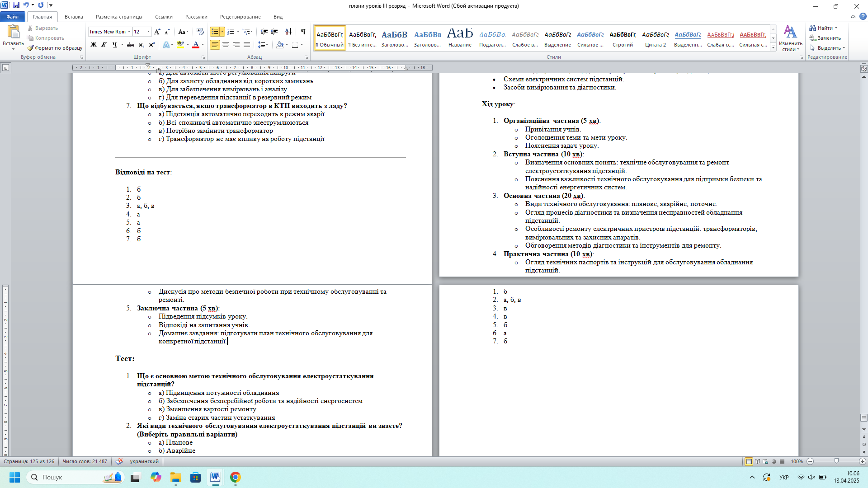The height and width of the screenshot is (488, 868).
Task: Open the Рецензирование ribbon tab
Action: [x=240, y=17]
